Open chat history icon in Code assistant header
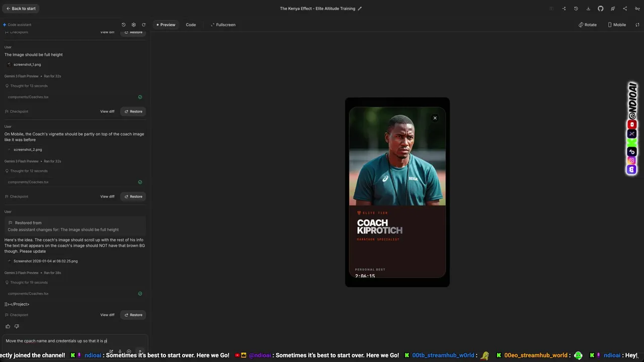This screenshot has height=362, width=644. (x=124, y=25)
